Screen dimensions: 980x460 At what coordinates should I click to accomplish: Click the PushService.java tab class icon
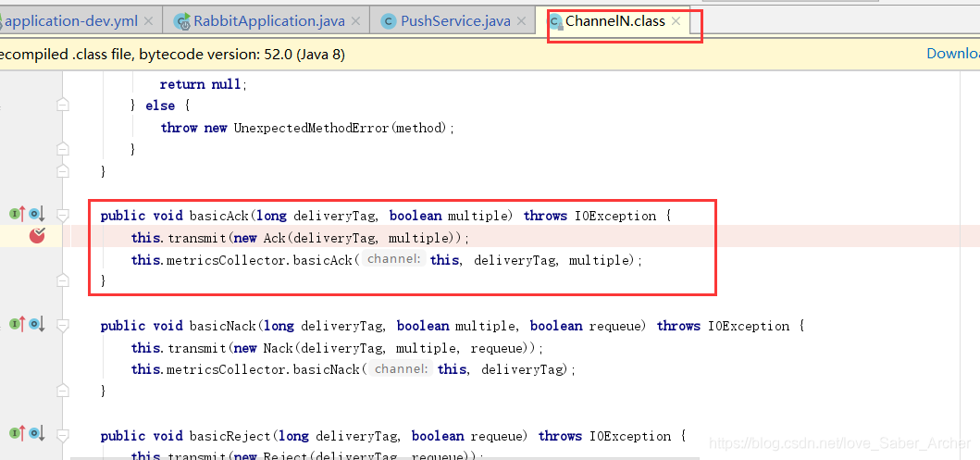tap(388, 21)
